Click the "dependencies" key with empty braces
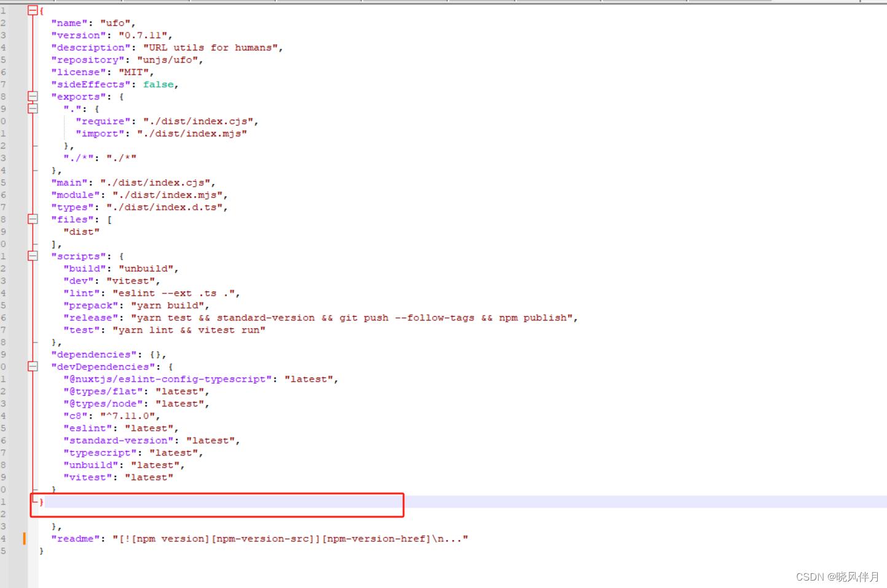This screenshot has width=887, height=588. pos(94,355)
